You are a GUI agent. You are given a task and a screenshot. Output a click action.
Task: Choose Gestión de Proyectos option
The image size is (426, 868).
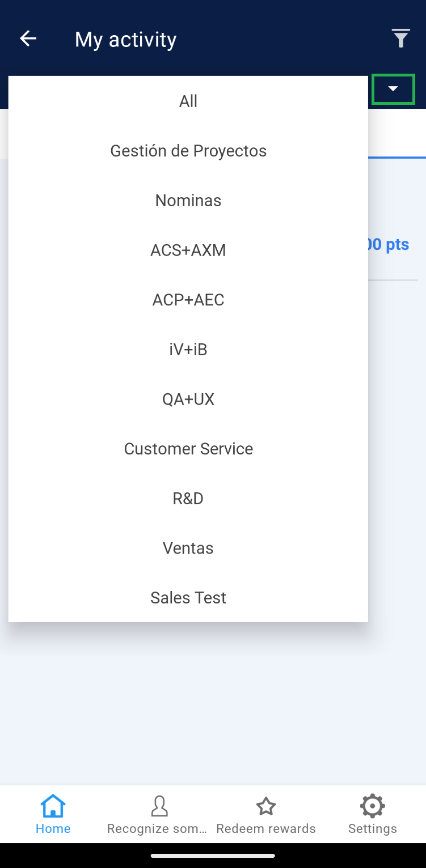[x=188, y=151]
